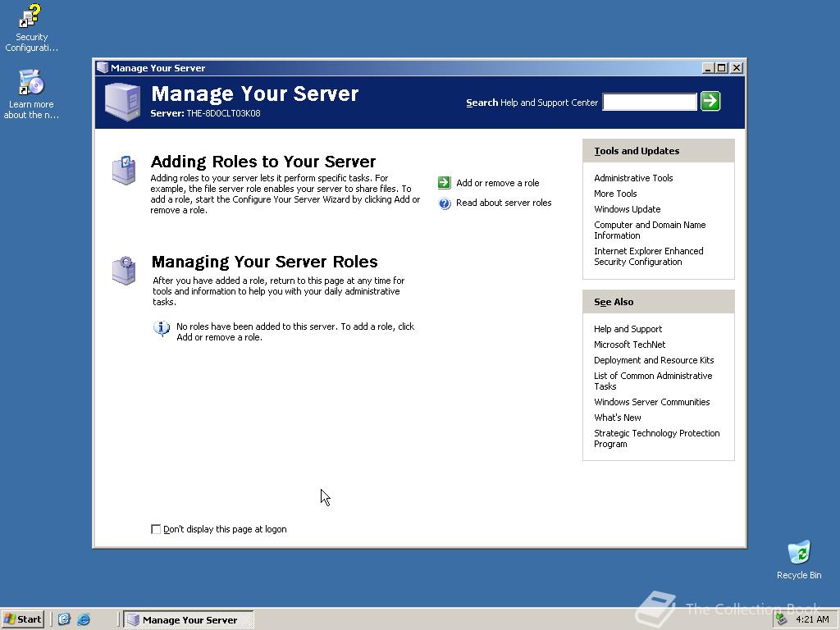Click the window title bar server icon
The image size is (840, 630).
(103, 67)
